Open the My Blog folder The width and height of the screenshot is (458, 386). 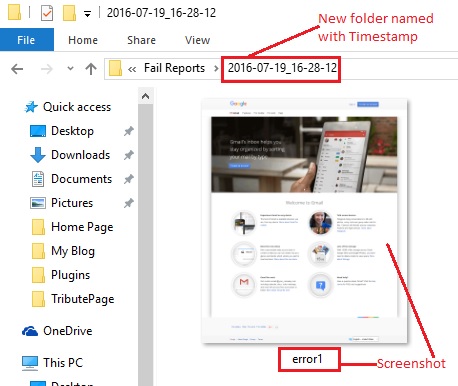73,251
